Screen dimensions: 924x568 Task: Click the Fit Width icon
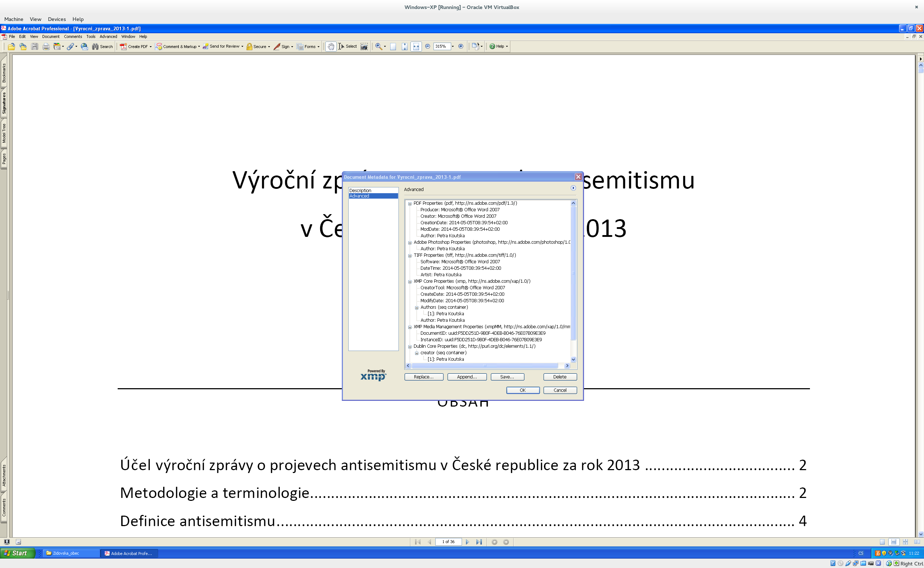click(416, 47)
